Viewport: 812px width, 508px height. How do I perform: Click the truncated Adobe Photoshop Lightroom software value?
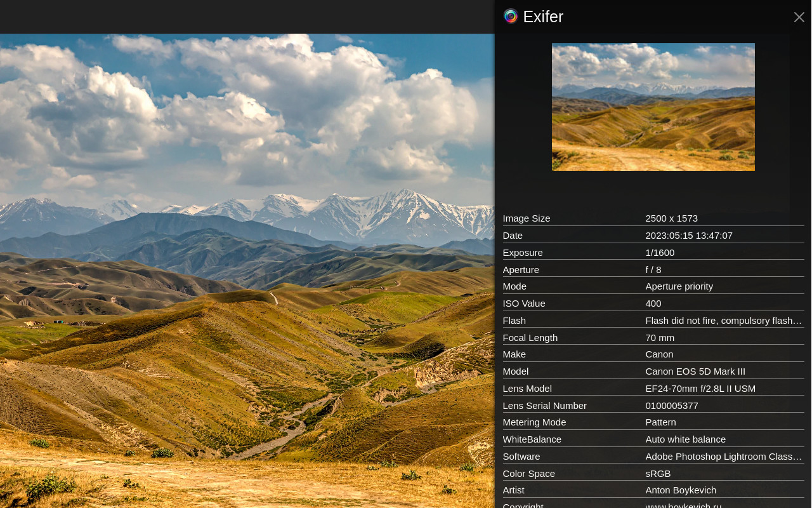point(723,457)
